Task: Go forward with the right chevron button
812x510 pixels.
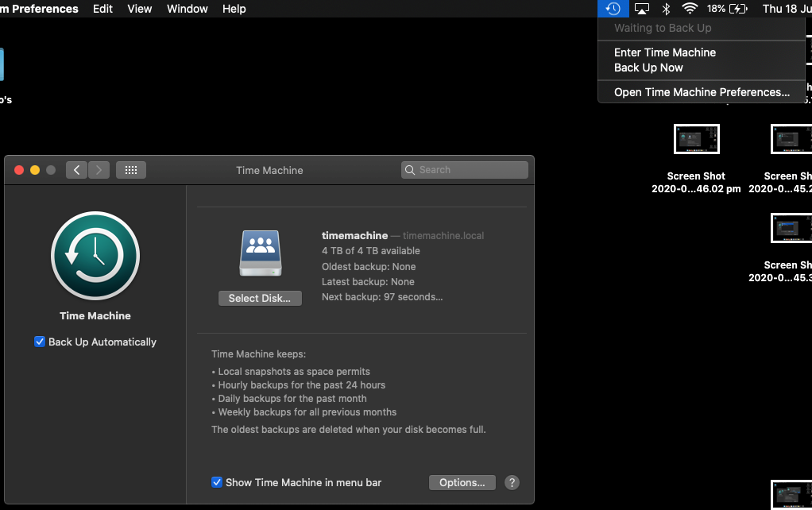Action: point(99,170)
